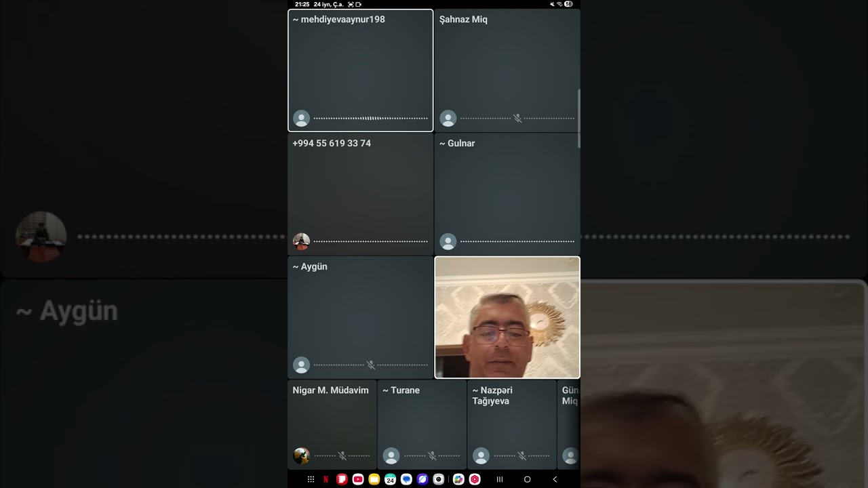Tap the Recents navigation button
Image resolution: width=868 pixels, height=488 pixels.
click(500, 479)
